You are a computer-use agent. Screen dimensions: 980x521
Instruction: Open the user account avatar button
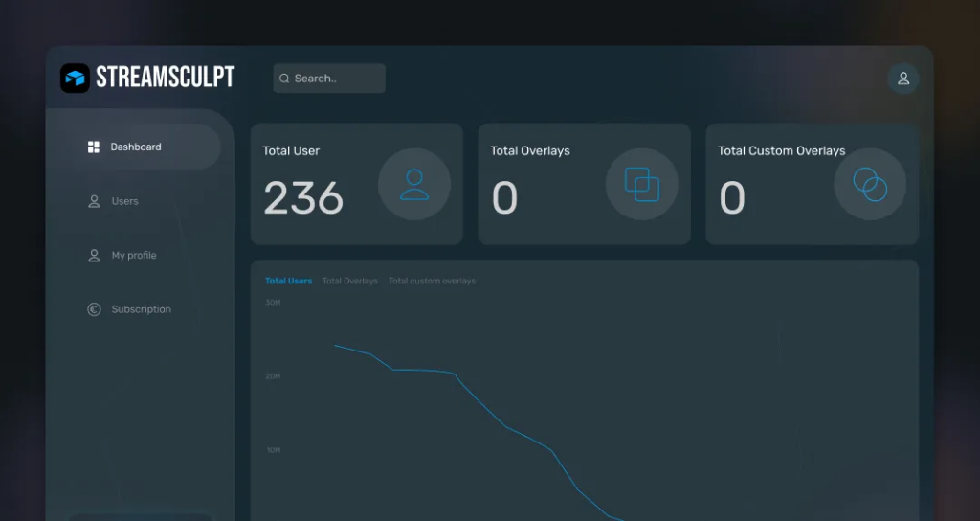coord(903,79)
